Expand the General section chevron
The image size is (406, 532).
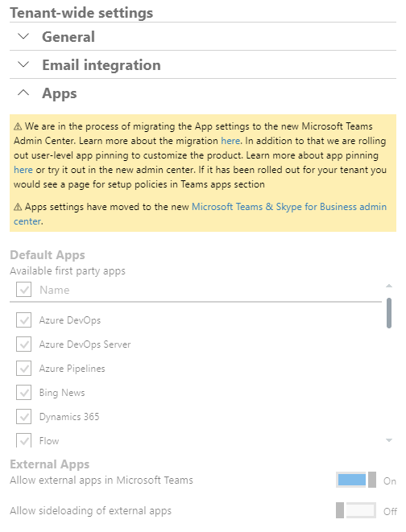click(23, 36)
